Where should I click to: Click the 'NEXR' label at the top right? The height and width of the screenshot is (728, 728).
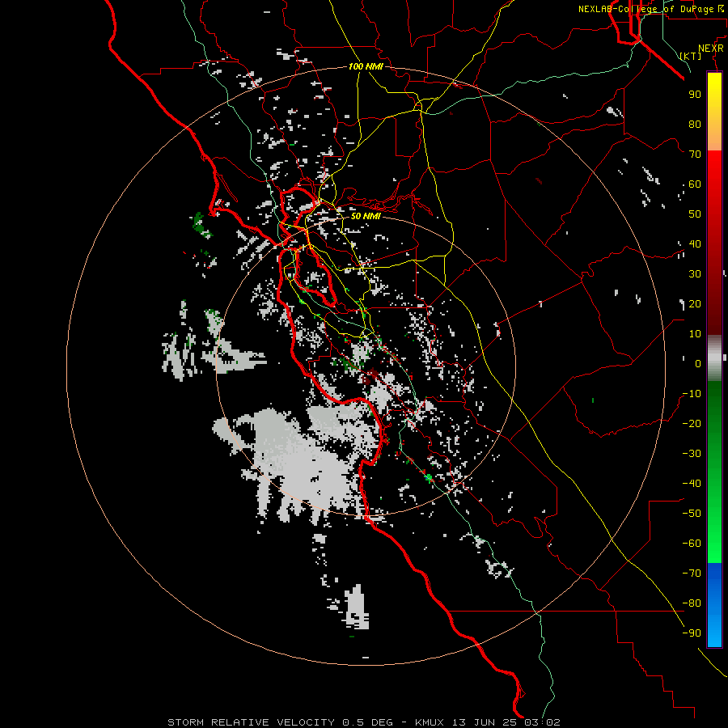(711, 49)
